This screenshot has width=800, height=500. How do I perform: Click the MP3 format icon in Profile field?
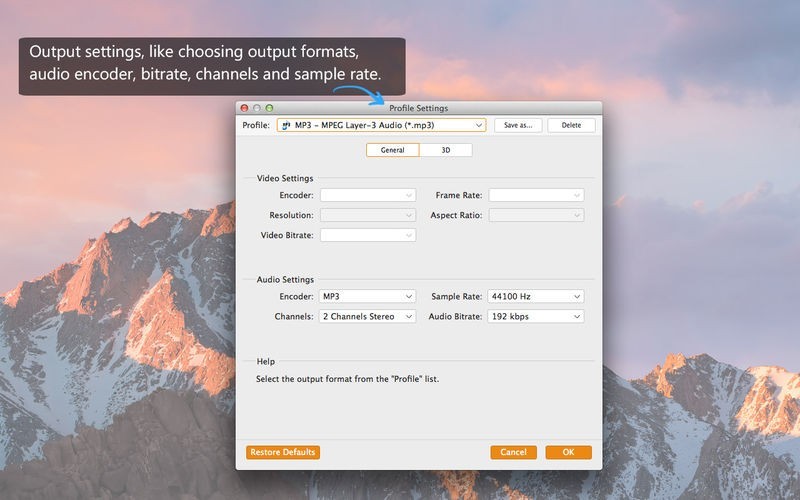[286, 126]
